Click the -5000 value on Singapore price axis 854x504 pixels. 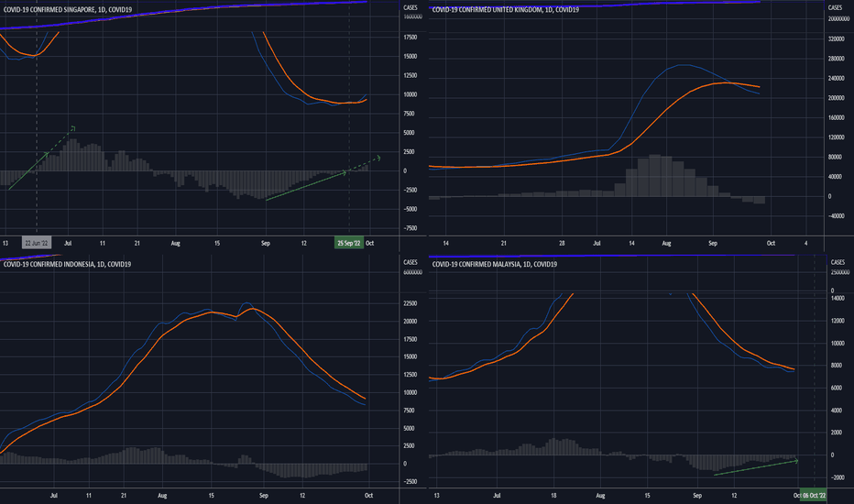[x=411, y=209]
